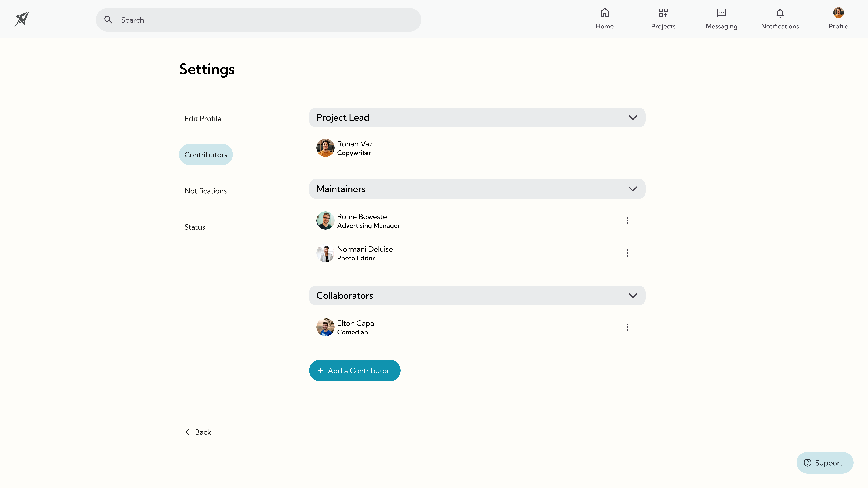The width and height of the screenshot is (868, 488).
Task: Click the Projects label in navigation
Action: coord(663,26)
